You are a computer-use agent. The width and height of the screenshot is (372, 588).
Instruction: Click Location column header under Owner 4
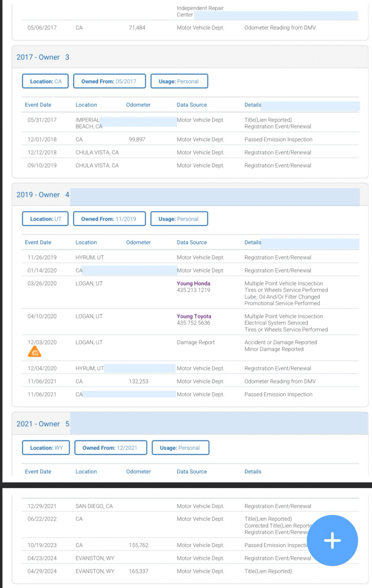pos(86,242)
